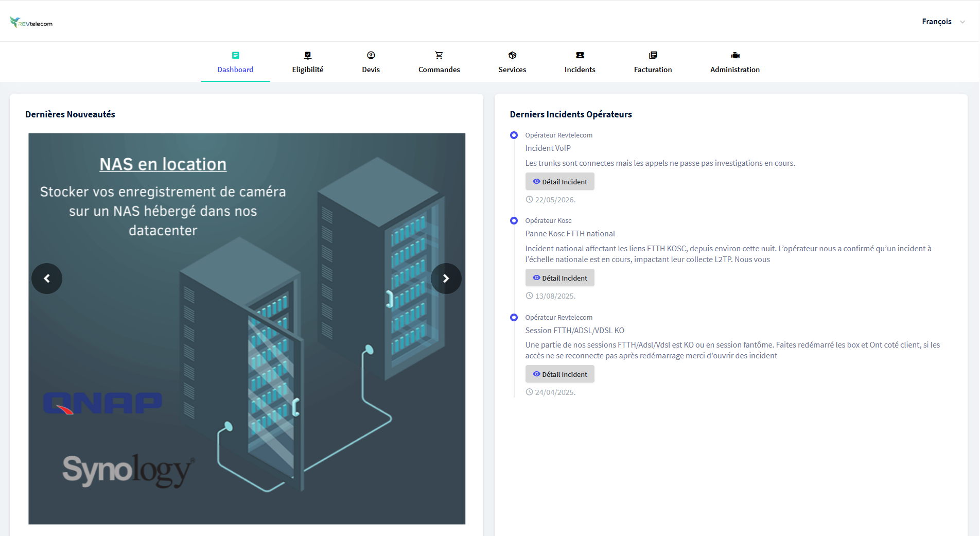Click the Synology logo in the banner
This screenshot has height=536, width=980.
point(129,470)
